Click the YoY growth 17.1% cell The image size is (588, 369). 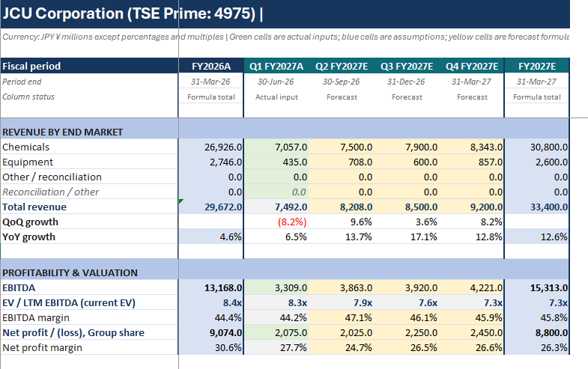point(407,237)
